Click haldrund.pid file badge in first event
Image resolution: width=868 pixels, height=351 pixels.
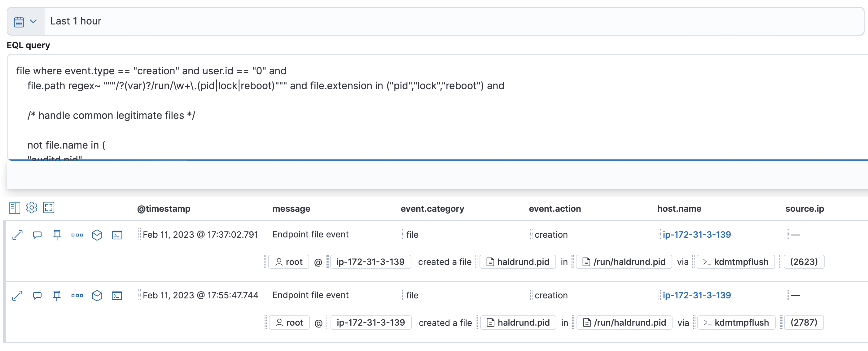click(518, 262)
